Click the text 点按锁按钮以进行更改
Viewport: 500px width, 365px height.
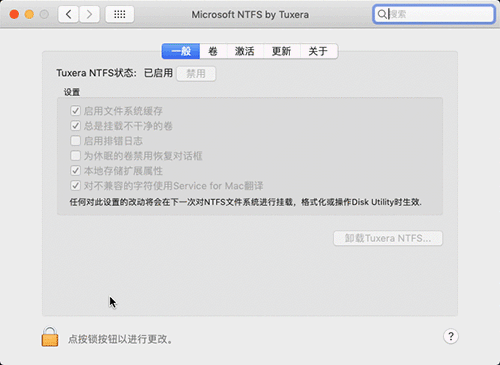(x=120, y=339)
